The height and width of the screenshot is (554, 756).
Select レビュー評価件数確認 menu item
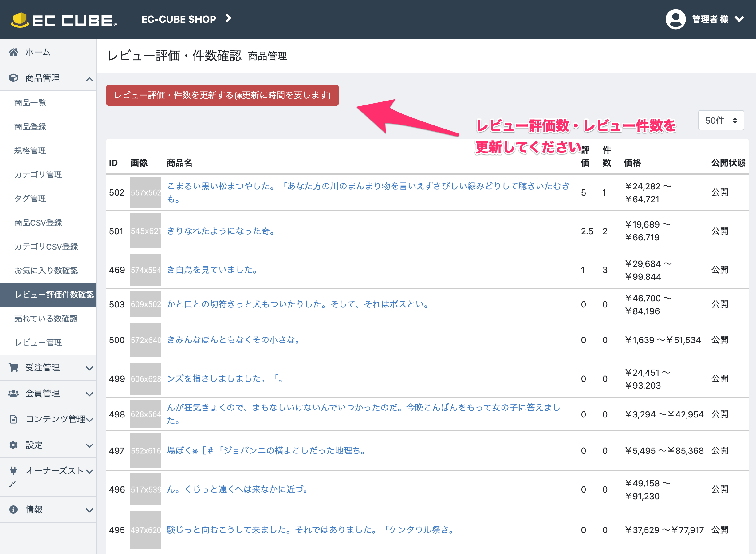click(48, 295)
